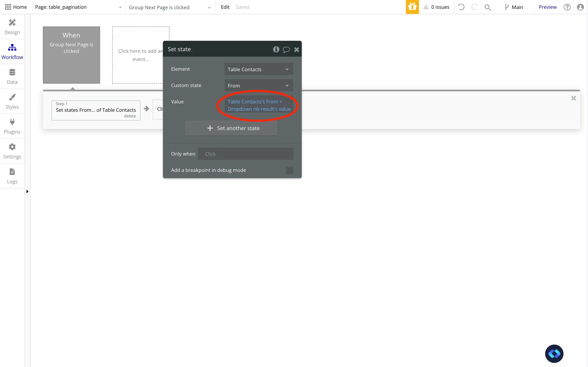Open the Styles tab
This screenshot has height=367, width=588.
[x=12, y=102]
